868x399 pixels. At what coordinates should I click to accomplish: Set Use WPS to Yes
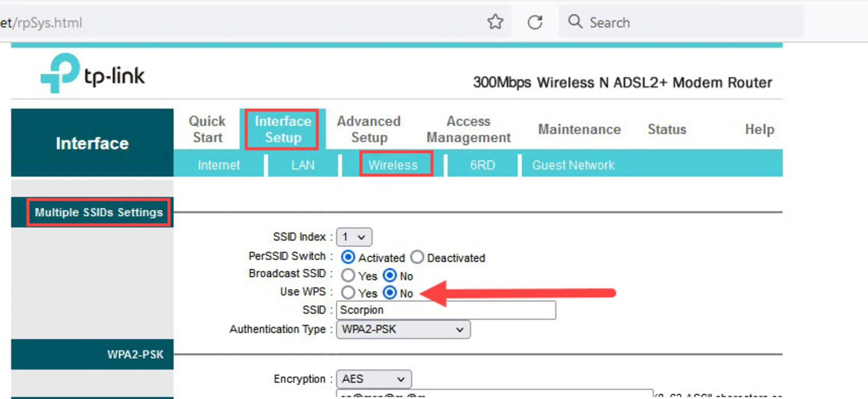[348, 293]
